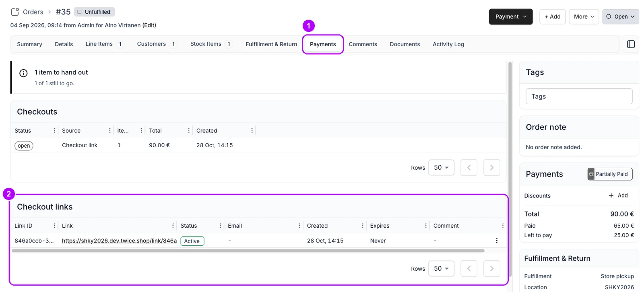644x292 pixels.
Task: Add a discount in Payments panel
Action: [x=618, y=195]
